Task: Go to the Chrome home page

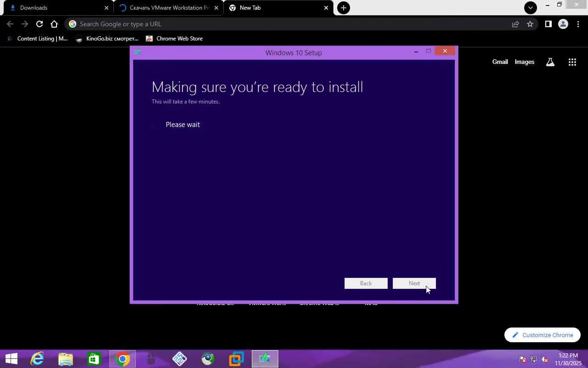Action: (x=54, y=24)
